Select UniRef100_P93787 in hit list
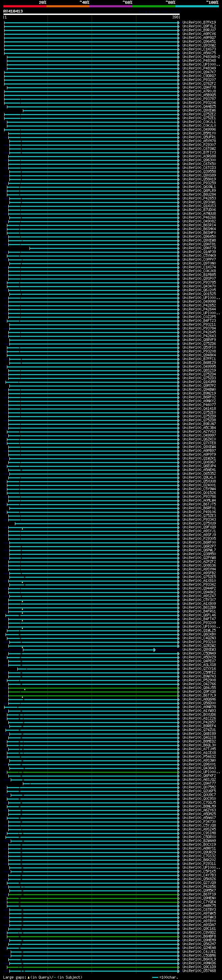Image resolution: width=222 pixels, height=980 pixels. click(x=199, y=99)
